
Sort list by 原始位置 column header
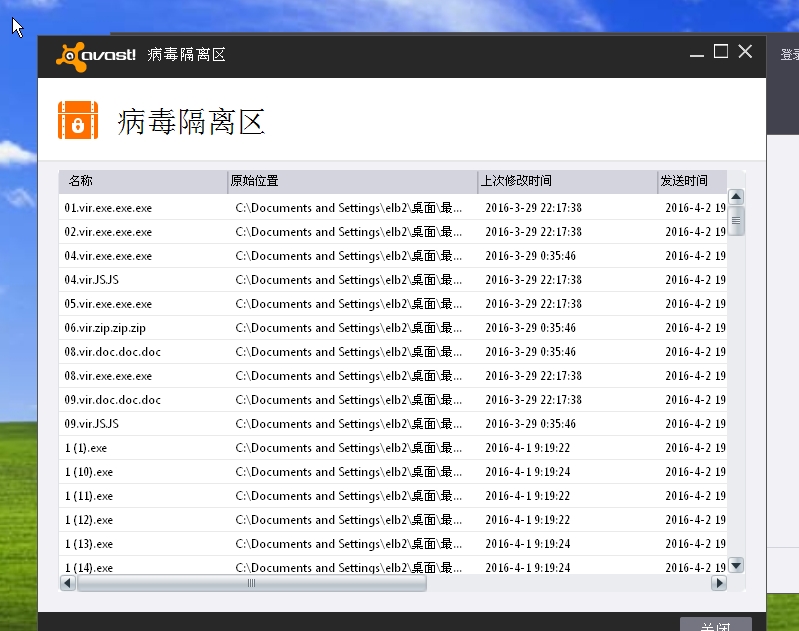[255, 181]
